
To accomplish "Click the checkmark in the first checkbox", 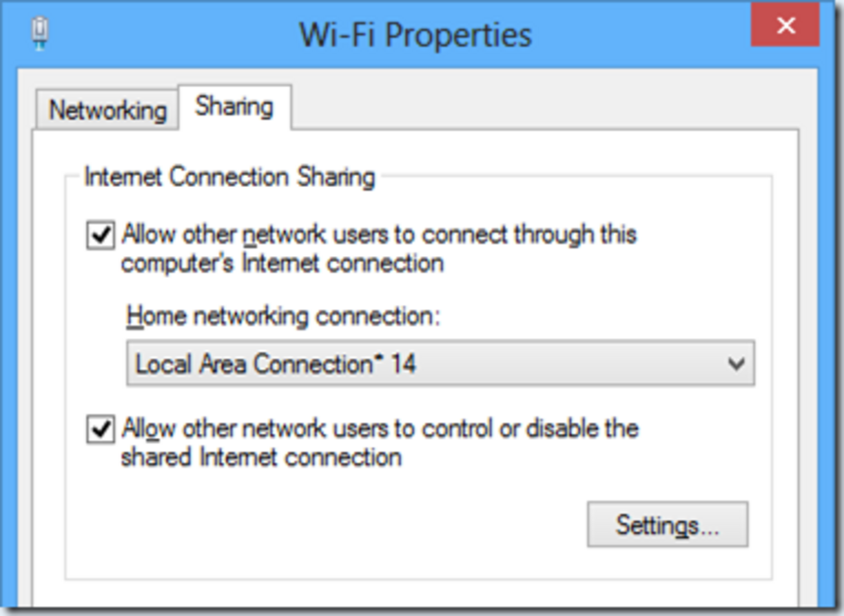I will point(101,235).
